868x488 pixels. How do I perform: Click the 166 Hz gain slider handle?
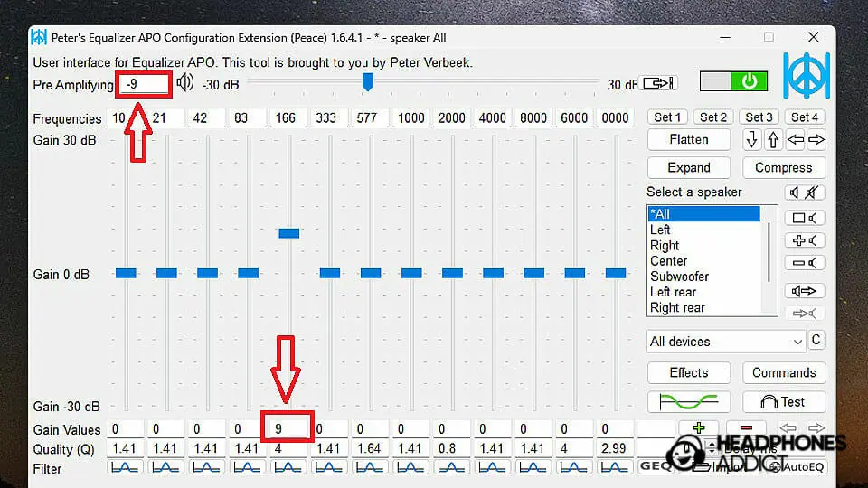(x=288, y=233)
